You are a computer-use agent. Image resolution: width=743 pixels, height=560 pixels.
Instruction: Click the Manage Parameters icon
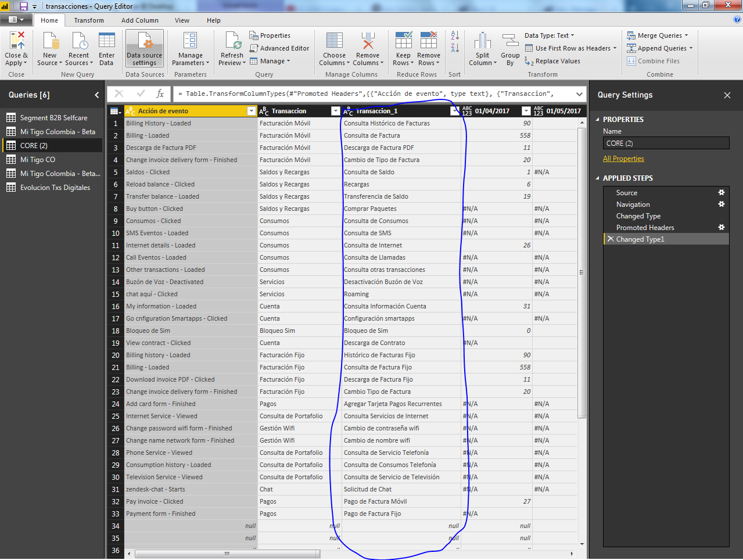[x=190, y=41]
